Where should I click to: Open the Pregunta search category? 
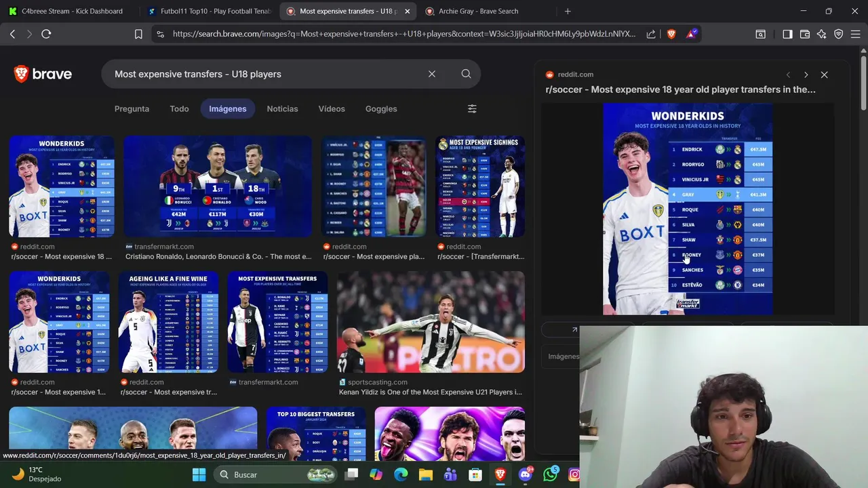click(x=132, y=108)
